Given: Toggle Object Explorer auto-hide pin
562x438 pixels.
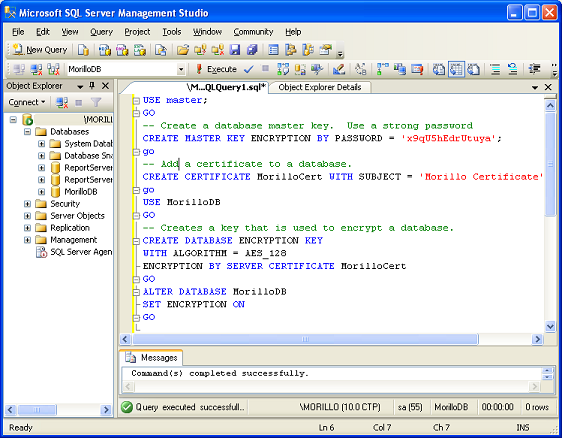Looking at the screenshot, I should pos(92,86).
